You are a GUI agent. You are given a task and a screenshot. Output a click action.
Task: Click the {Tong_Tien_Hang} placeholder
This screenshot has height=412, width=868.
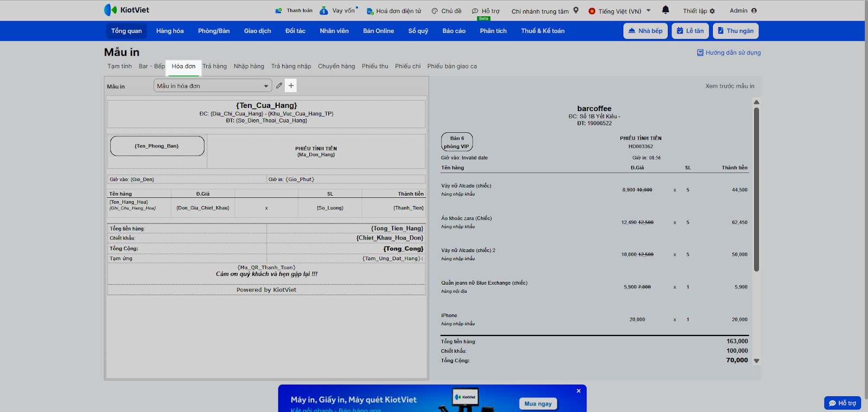[x=397, y=228]
